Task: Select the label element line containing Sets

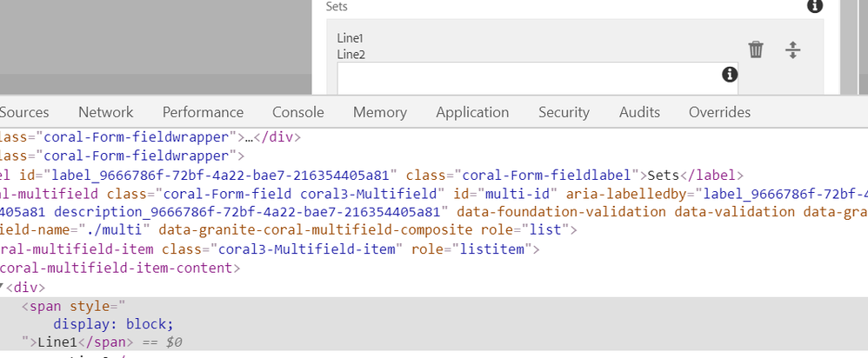Action: click(x=372, y=176)
